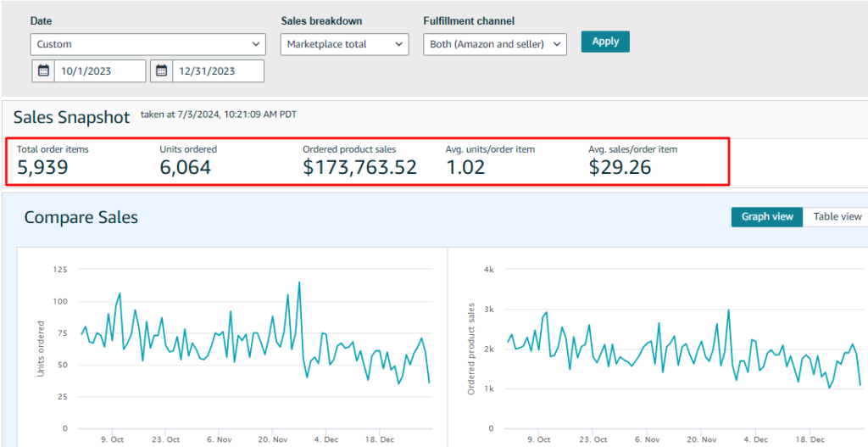868x447 pixels.
Task: Click the 12/31/2023 end date field
Action: [218, 71]
